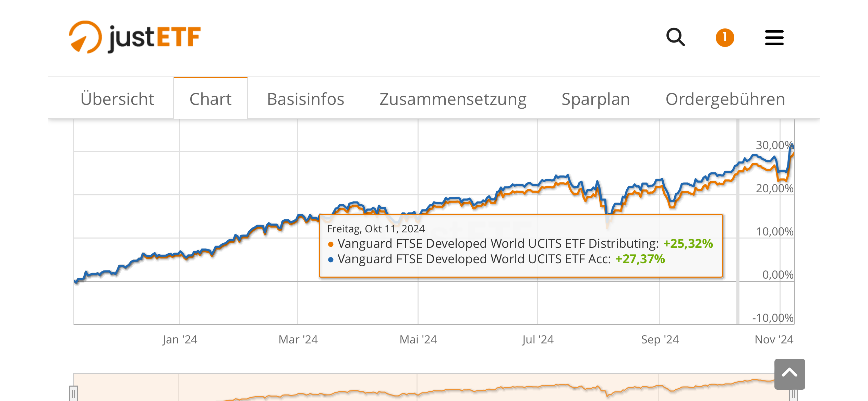Switch to the Übersicht tab

point(117,99)
